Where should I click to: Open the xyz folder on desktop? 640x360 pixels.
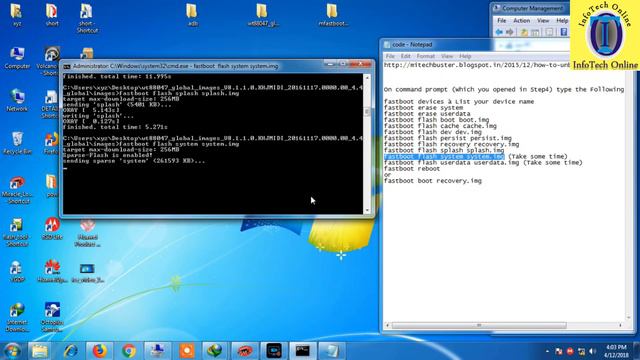(x=16, y=15)
